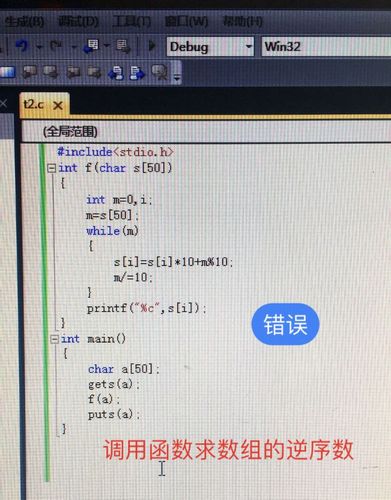Click Previous Bookmark in Folder icon
The width and height of the screenshot is (391, 500).
[73, 72]
